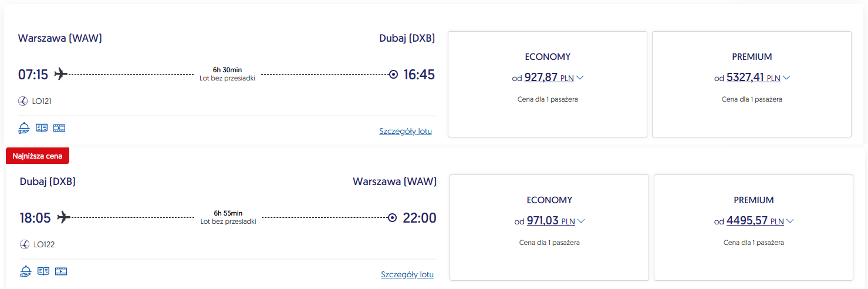This screenshot has width=868, height=289.
Task: Open Szczegóły lotu for flight LO121
Action: coord(406,131)
